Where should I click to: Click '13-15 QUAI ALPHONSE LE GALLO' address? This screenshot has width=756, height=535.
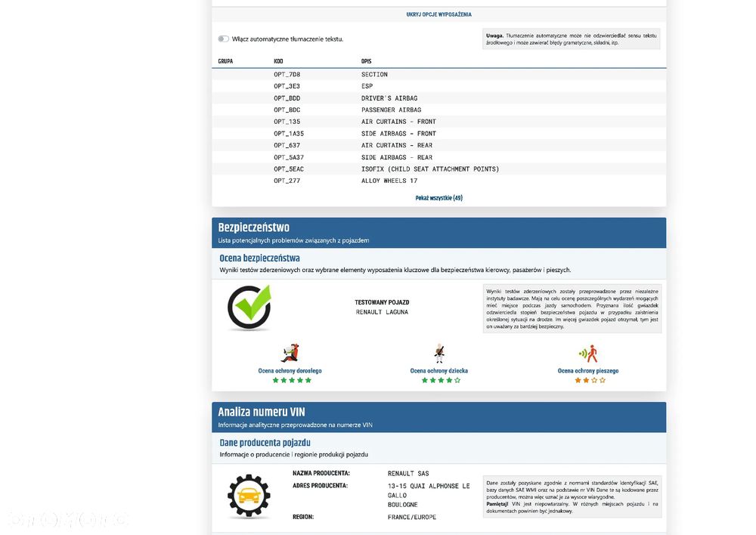(x=429, y=490)
